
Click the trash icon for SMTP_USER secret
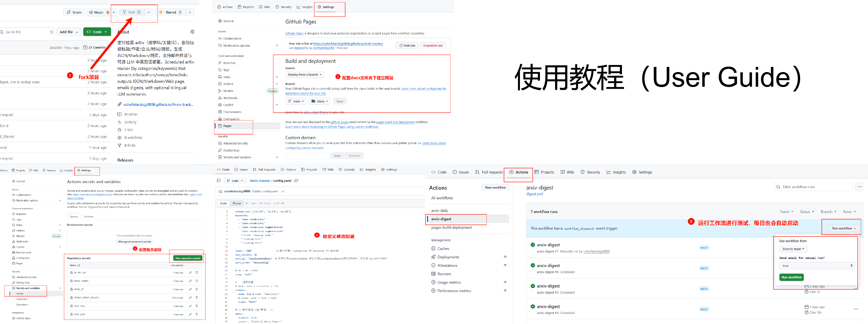pos(197,314)
